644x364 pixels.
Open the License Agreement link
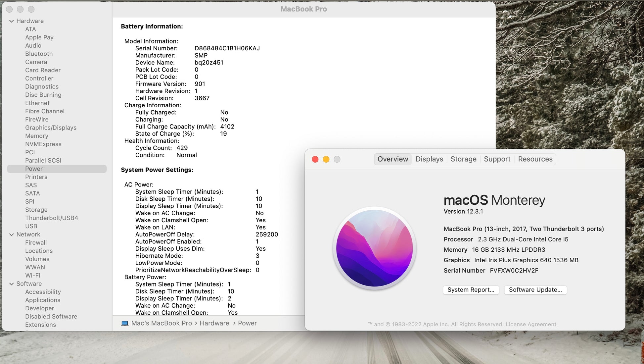point(531,325)
